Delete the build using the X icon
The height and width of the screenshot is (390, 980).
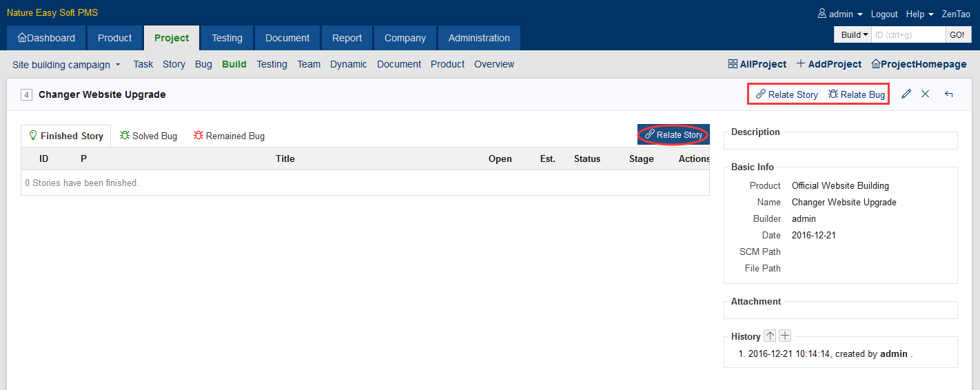coord(926,94)
